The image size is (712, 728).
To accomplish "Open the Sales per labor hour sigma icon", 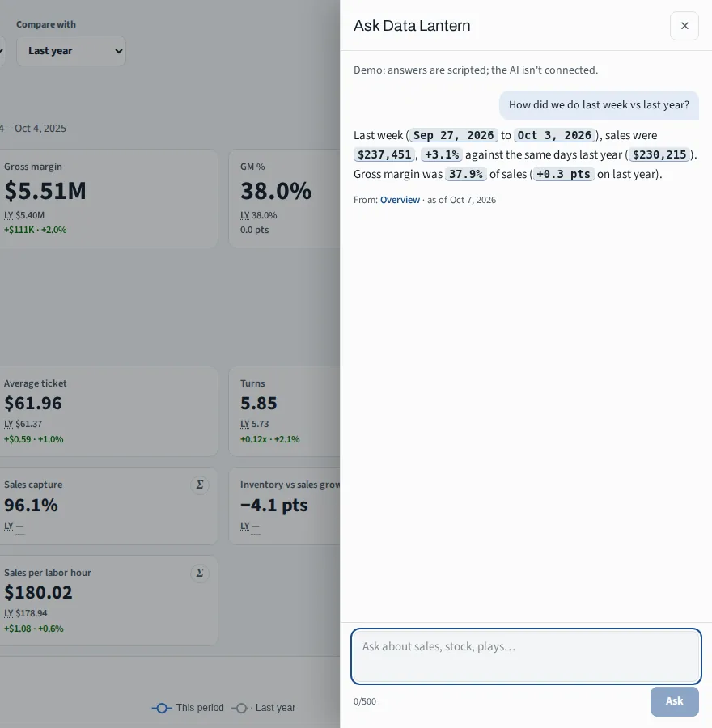I will click(x=200, y=574).
